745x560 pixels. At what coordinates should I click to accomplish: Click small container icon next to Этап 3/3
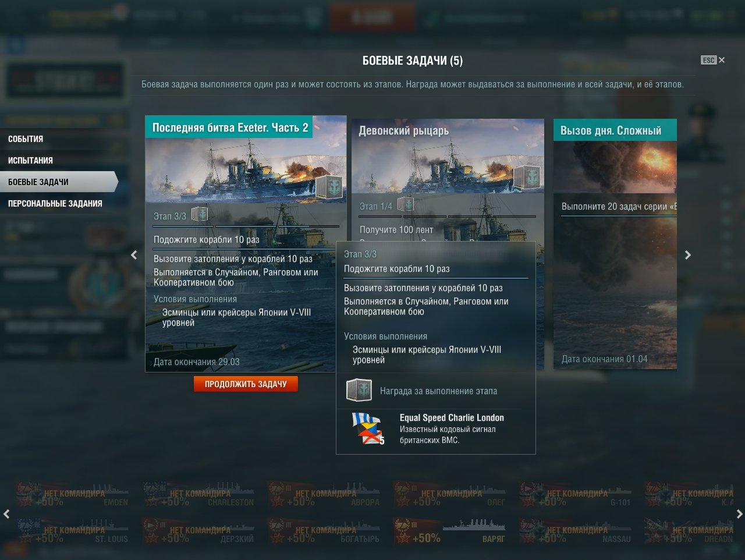[200, 214]
